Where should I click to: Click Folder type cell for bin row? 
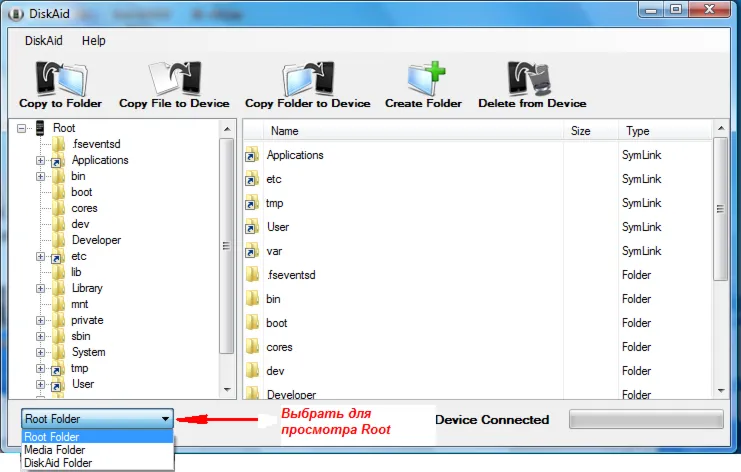click(636, 299)
